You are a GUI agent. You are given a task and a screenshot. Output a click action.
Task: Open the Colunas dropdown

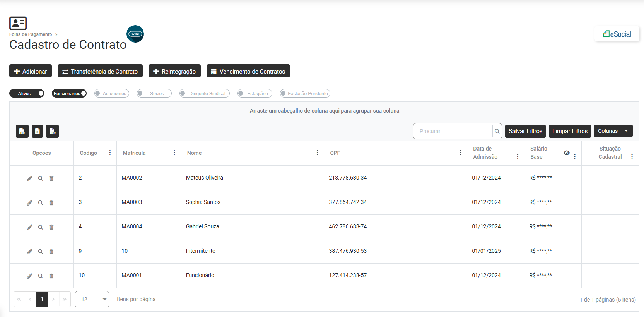[x=613, y=131]
